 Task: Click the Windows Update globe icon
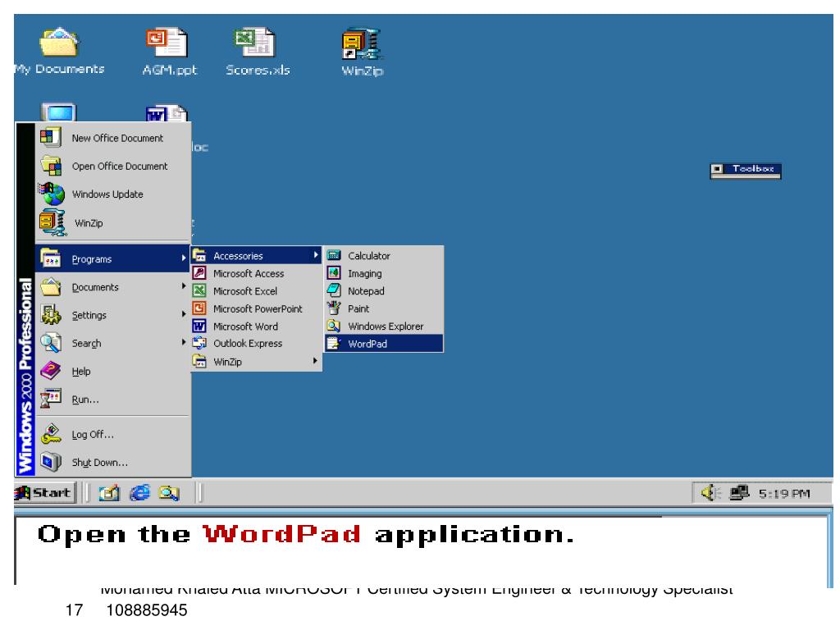coord(52,194)
